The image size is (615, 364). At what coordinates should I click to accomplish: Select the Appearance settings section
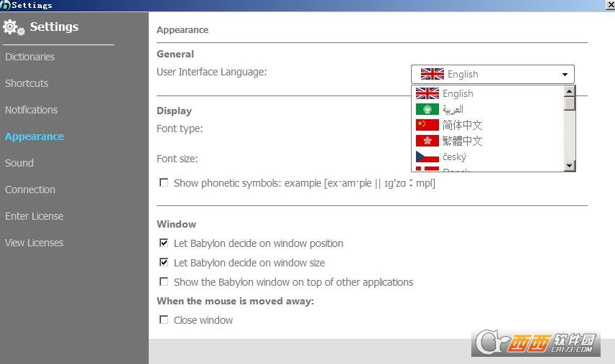(34, 136)
